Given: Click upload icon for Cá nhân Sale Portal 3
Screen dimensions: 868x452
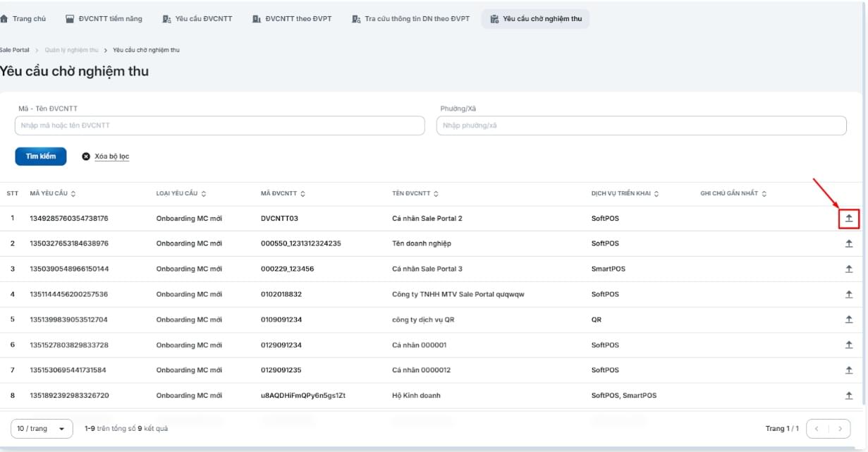Looking at the screenshot, I should click(849, 269).
